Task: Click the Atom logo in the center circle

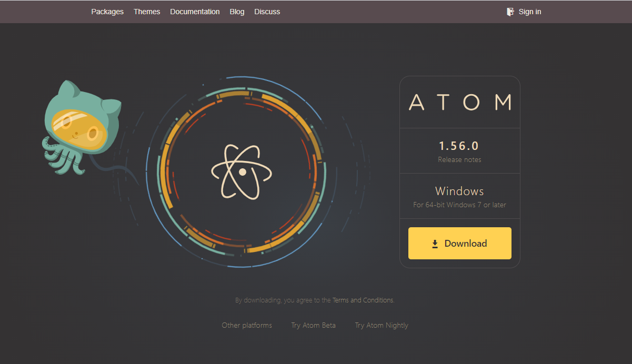Action: click(x=242, y=171)
